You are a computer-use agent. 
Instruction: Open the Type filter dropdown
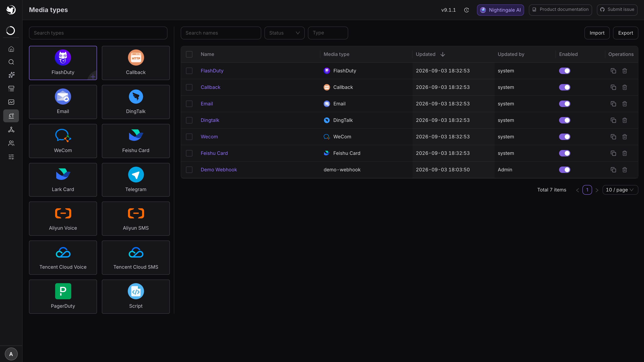(x=328, y=33)
